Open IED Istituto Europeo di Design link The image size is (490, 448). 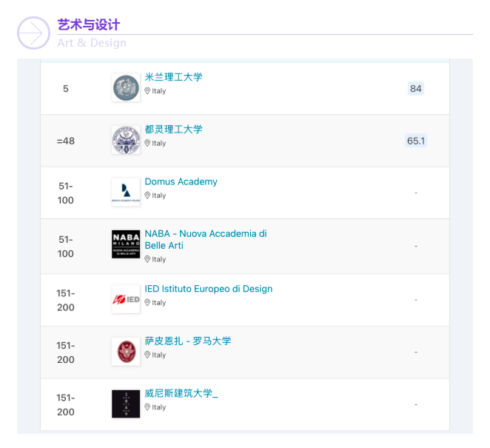point(209,289)
